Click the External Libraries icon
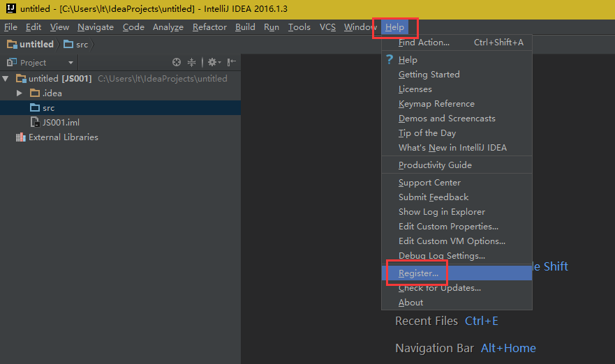This screenshot has width=615, height=364. pos(20,137)
